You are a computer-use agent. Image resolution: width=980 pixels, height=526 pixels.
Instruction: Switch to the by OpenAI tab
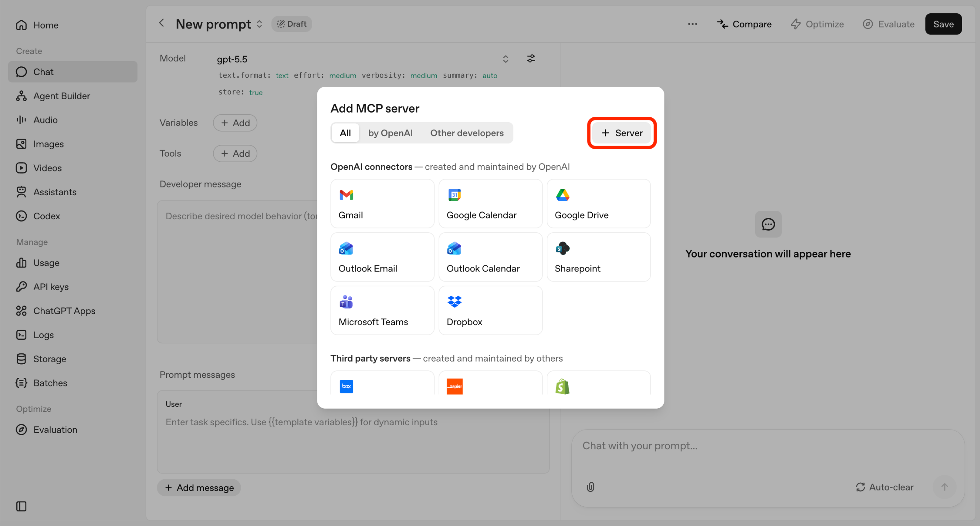pos(390,133)
